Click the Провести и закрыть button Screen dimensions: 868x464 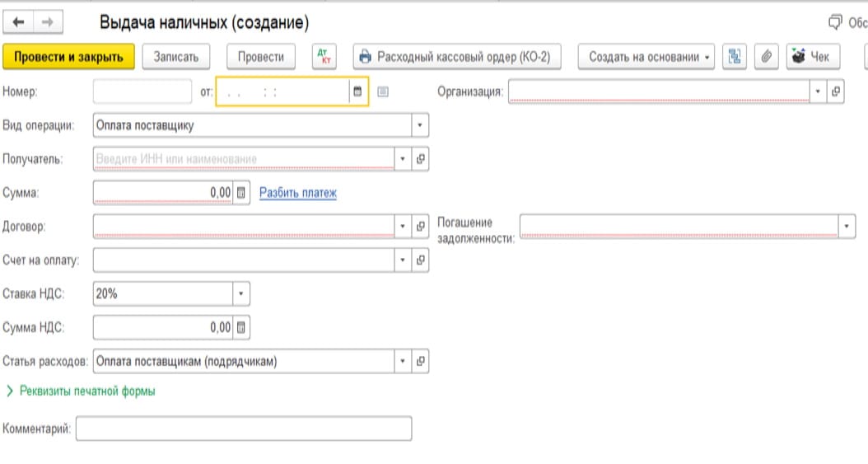(68, 57)
